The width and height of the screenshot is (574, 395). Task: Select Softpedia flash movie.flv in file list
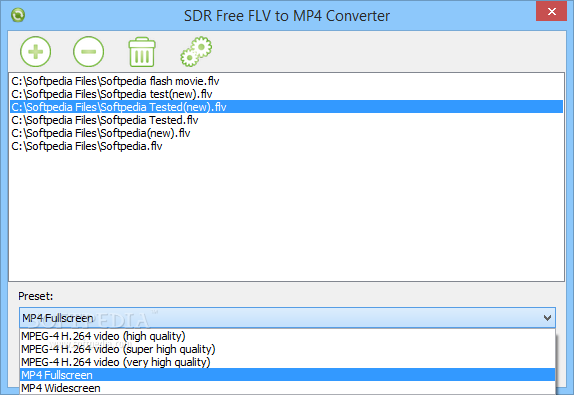(286, 81)
